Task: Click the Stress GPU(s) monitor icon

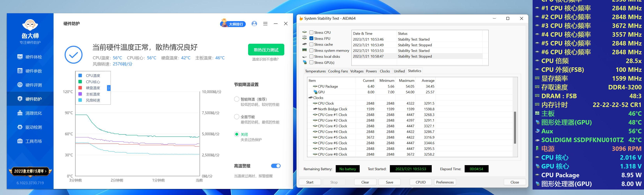Action: coord(304,62)
